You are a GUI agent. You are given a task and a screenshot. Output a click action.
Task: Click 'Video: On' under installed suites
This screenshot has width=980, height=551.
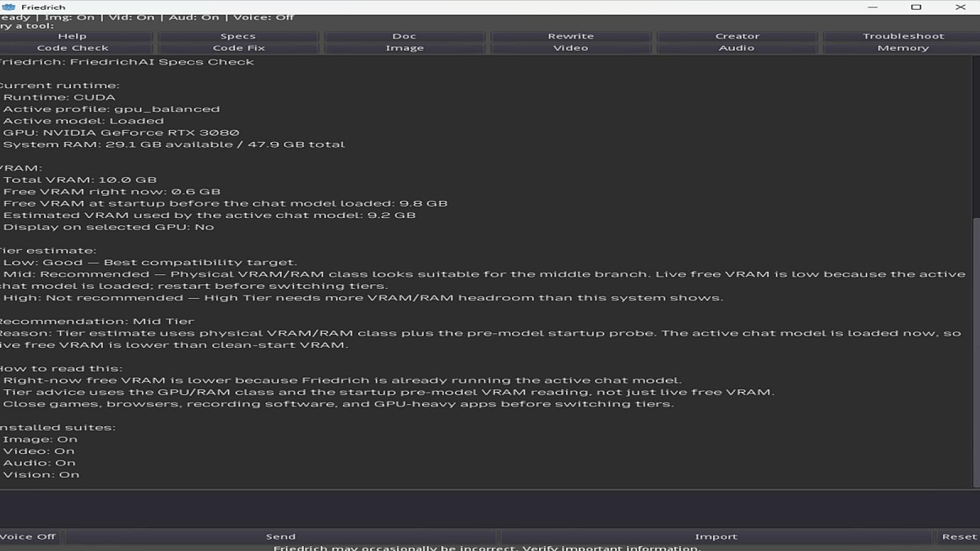pos(39,451)
